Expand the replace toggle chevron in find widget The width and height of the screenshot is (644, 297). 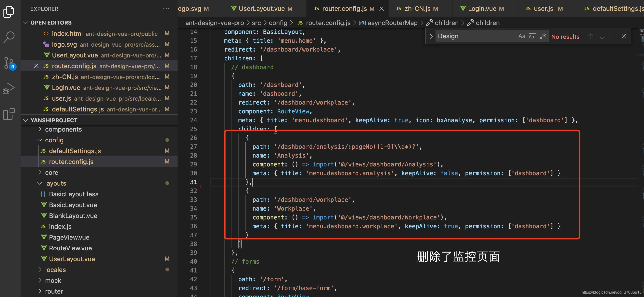(x=431, y=36)
